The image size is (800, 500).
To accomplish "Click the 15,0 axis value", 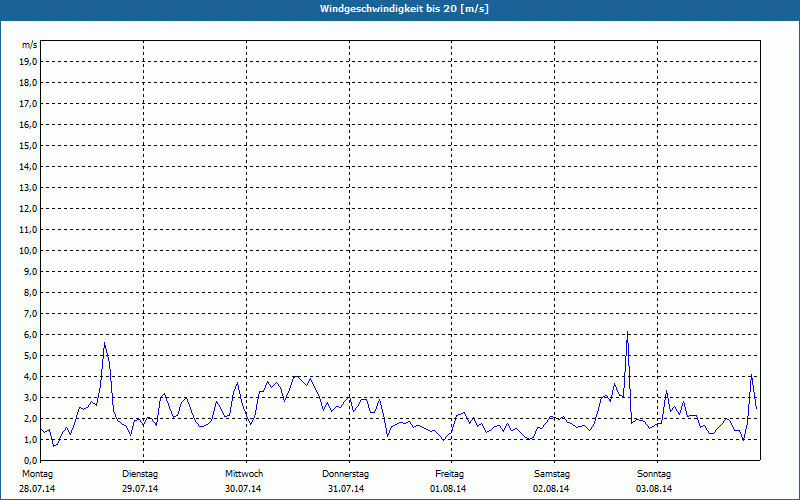I will pos(27,145).
